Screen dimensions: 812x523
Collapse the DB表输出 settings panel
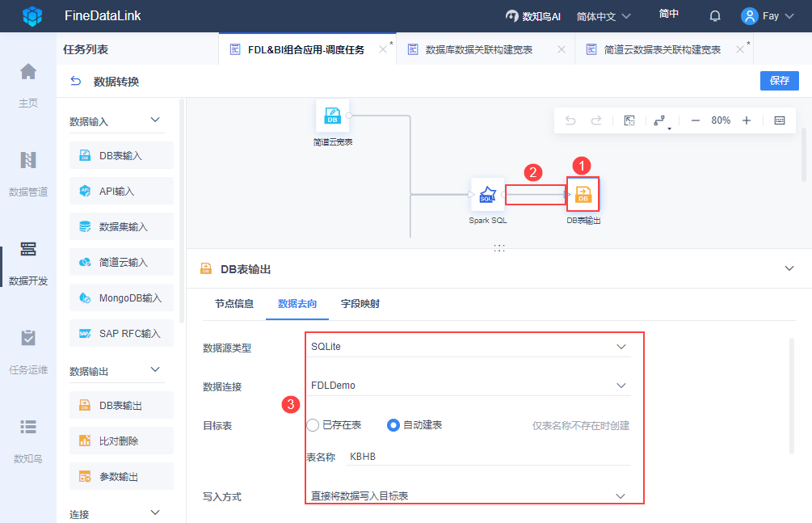(x=789, y=268)
